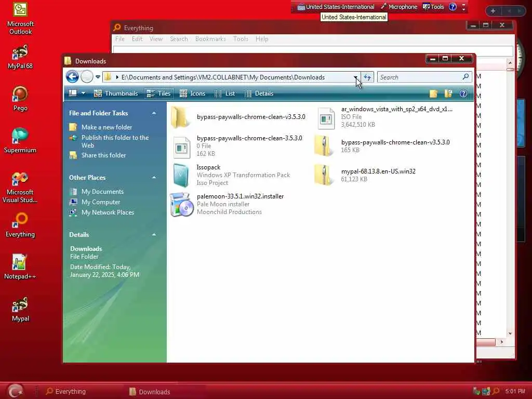Open the recent pages arrow beside Forward
Image resolution: width=532 pixels, height=399 pixels.
[x=98, y=77]
